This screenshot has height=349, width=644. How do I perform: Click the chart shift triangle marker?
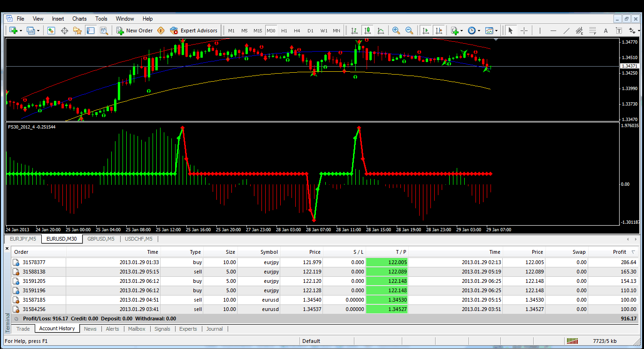click(496, 40)
